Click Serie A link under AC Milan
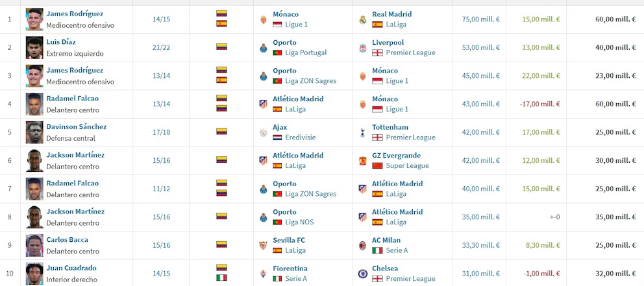Screen dimensions: 644x286 (x=397, y=250)
